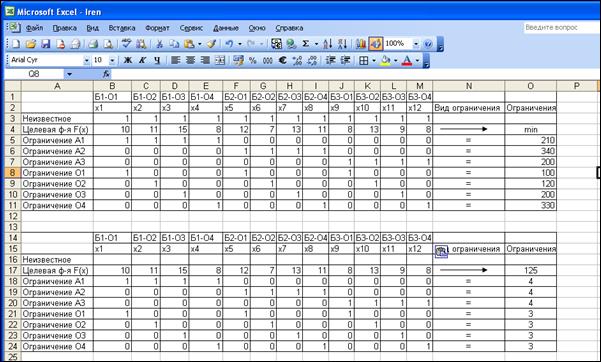
Task: Click the Name Box showing Q8
Action: coord(34,74)
